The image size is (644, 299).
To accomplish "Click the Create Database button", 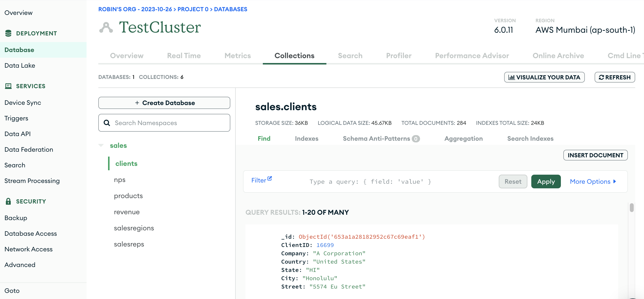I will (x=164, y=103).
